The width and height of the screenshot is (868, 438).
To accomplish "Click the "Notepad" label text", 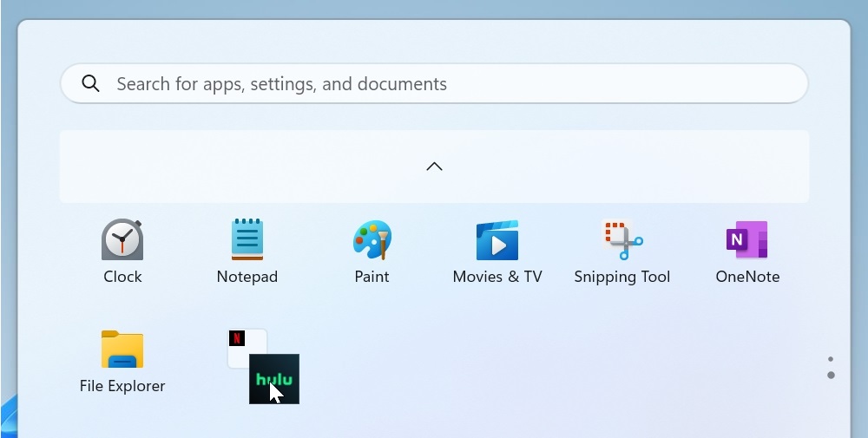I will point(247,277).
